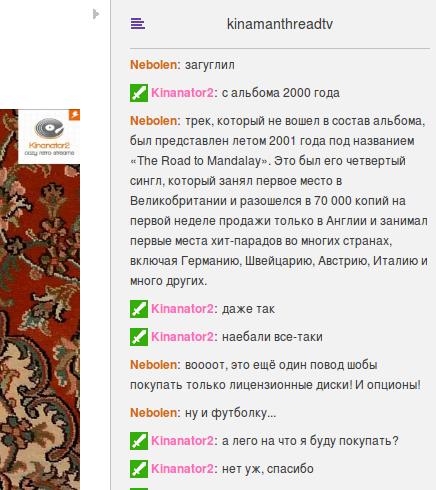Open Nebolen's username on 'The Road to Mandalay' message
The height and width of the screenshot is (490, 436).
(153, 121)
